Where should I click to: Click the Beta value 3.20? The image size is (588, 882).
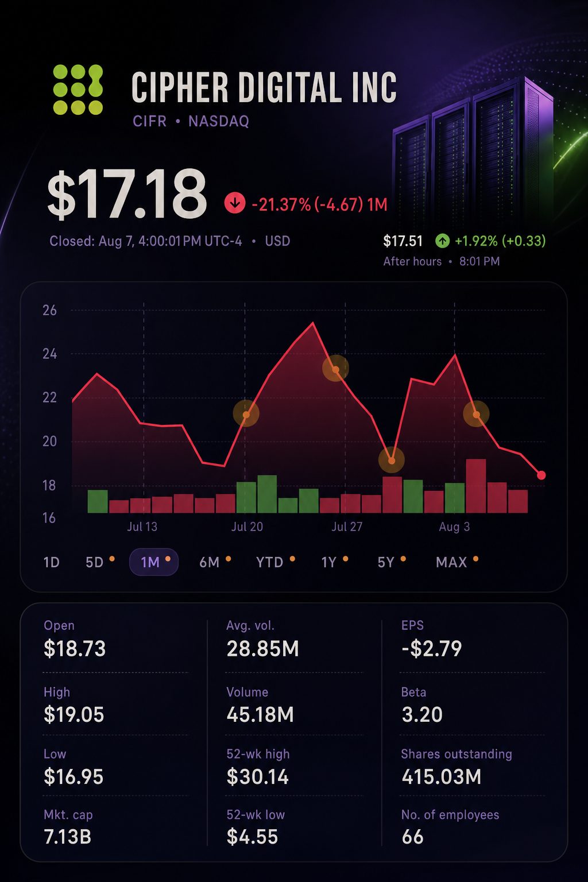tap(422, 715)
